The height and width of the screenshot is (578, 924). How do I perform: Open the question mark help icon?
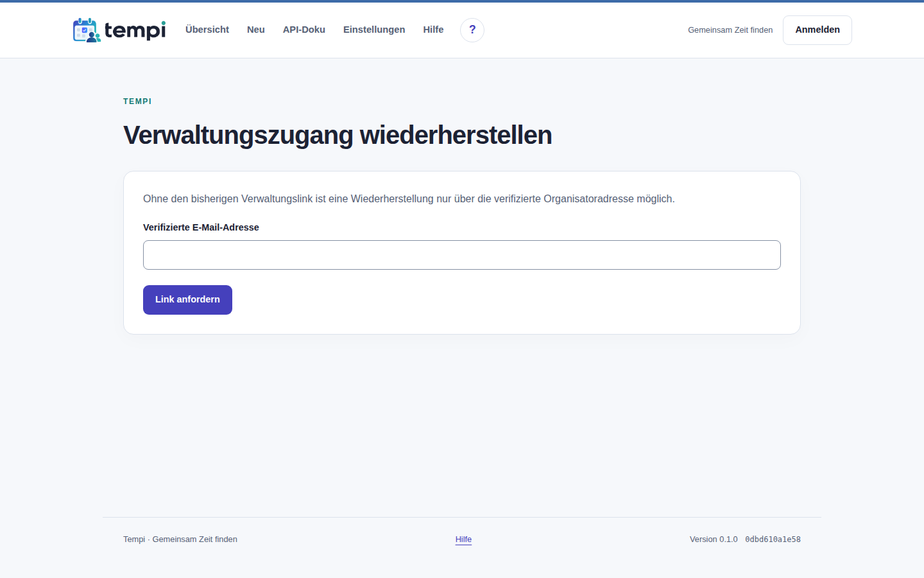(472, 30)
